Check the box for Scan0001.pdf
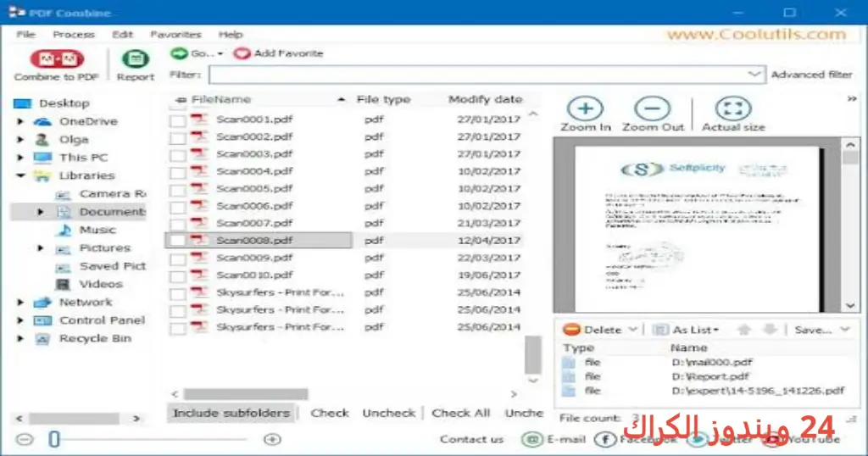Viewport: 868px width, 456px height. click(178, 120)
